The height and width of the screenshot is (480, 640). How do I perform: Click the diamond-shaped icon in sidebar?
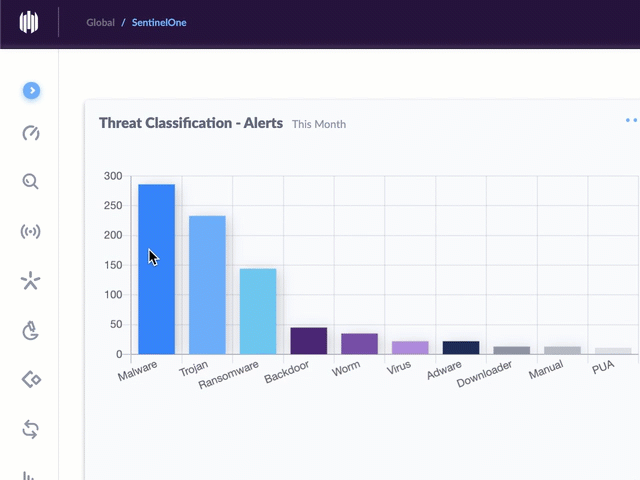pos(31,379)
